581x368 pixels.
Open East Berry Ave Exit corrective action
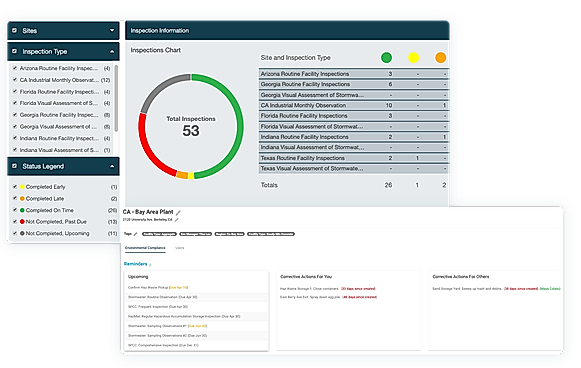coord(329,297)
